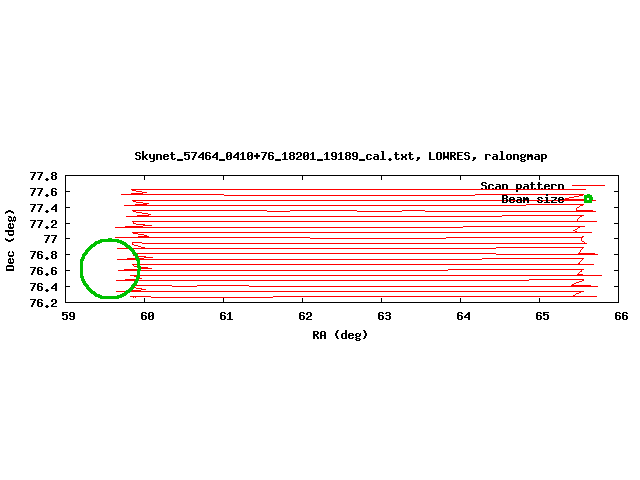Click the 'RA (deg)' axis label
The height and width of the screenshot is (480, 640).
(340, 335)
